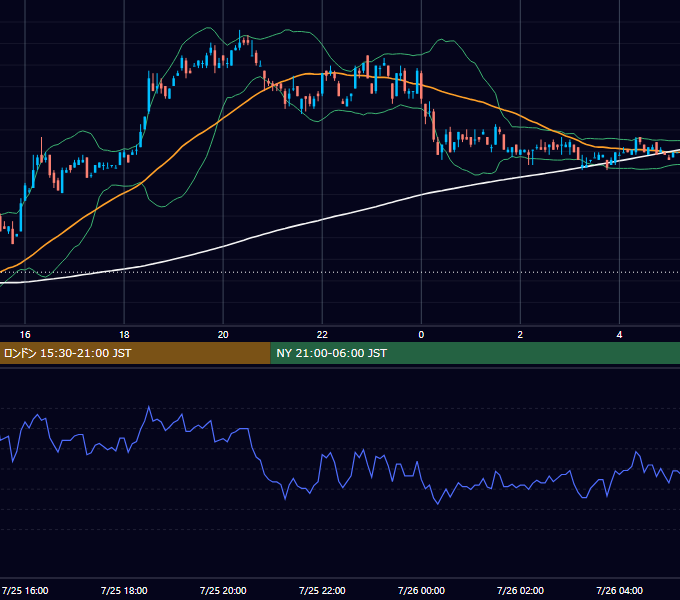Click the 7/25 22:00 time label
Viewport: 680px width, 600px height.
coord(322,590)
